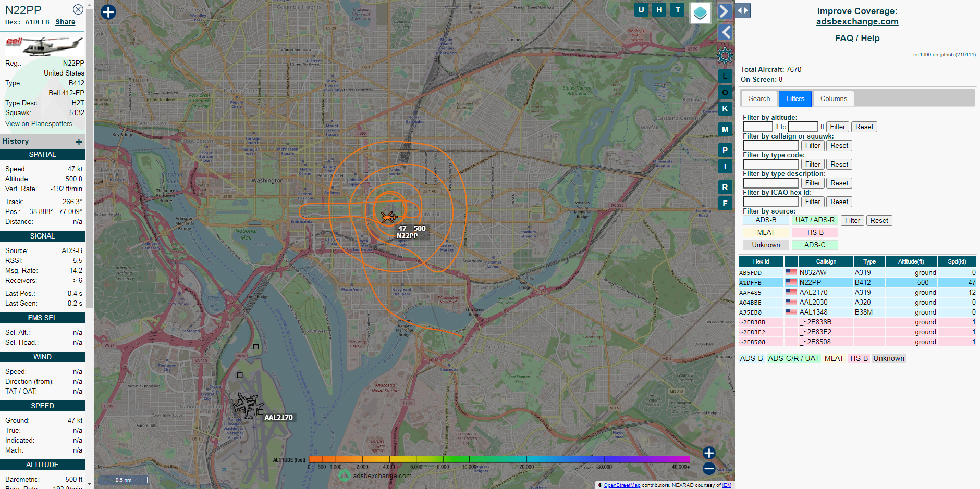Open tar1090 on github link

(x=944, y=55)
